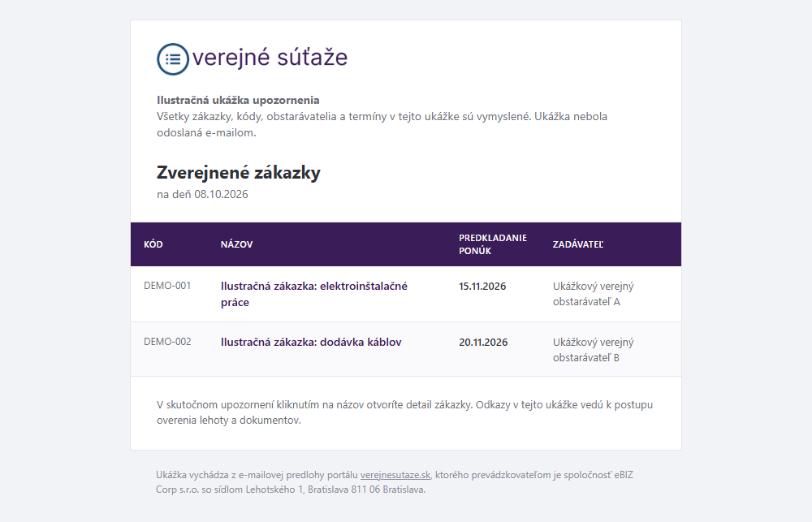The image size is (812, 522).
Task: Click the KÓD column header
Action: coord(153,244)
